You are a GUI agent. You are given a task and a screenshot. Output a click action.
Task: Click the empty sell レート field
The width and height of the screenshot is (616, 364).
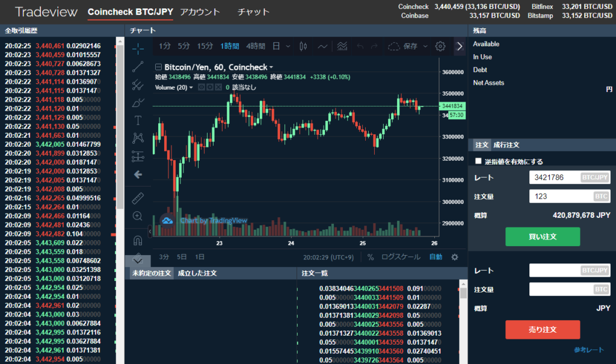click(x=570, y=271)
